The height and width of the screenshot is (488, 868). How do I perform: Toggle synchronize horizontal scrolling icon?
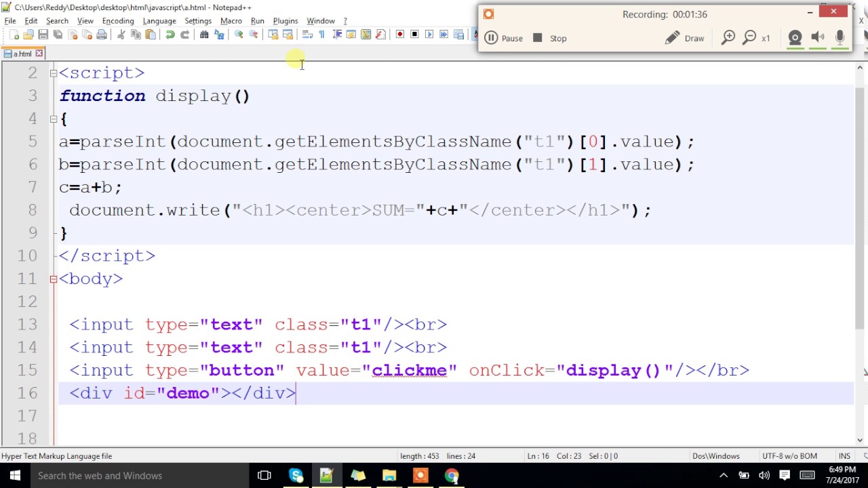(288, 35)
